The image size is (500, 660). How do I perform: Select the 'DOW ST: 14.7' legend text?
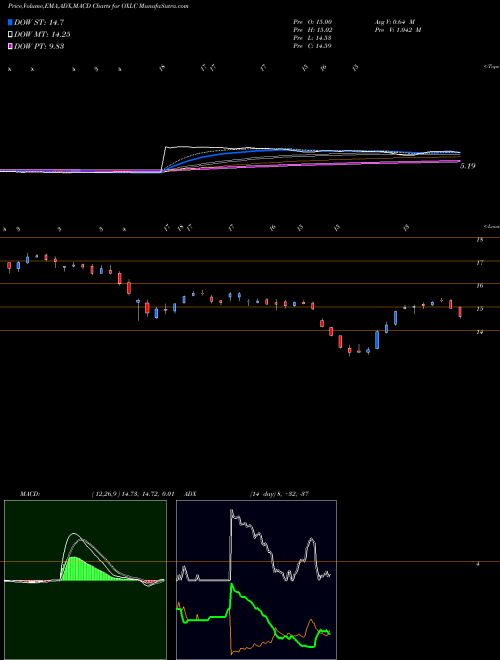[39, 22]
